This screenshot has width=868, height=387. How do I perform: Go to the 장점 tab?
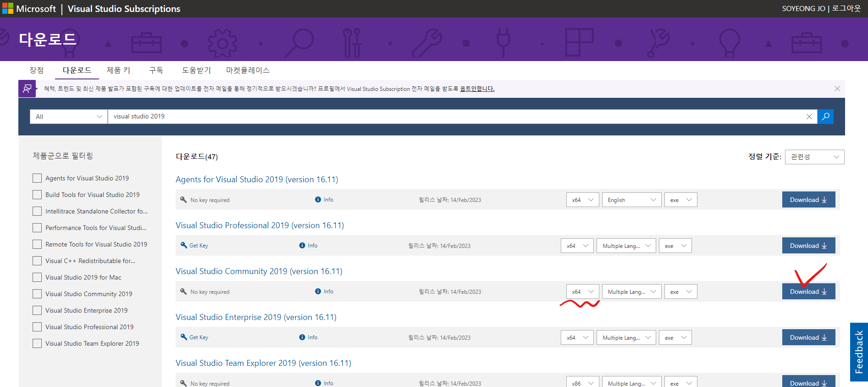coord(37,70)
